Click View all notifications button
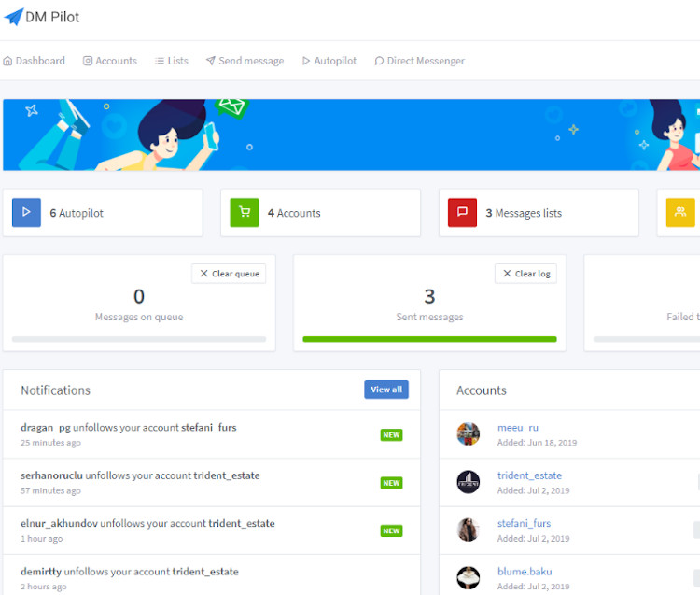 point(386,390)
